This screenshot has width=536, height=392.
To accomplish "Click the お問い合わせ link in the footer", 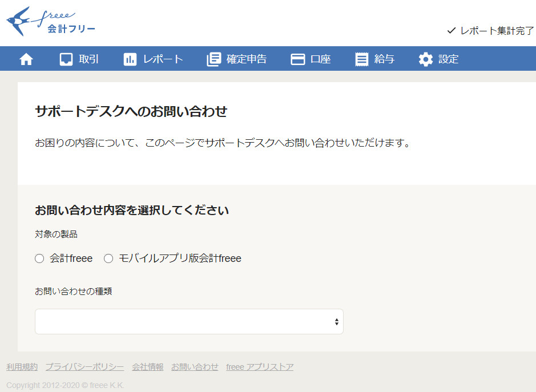I will coord(195,367).
